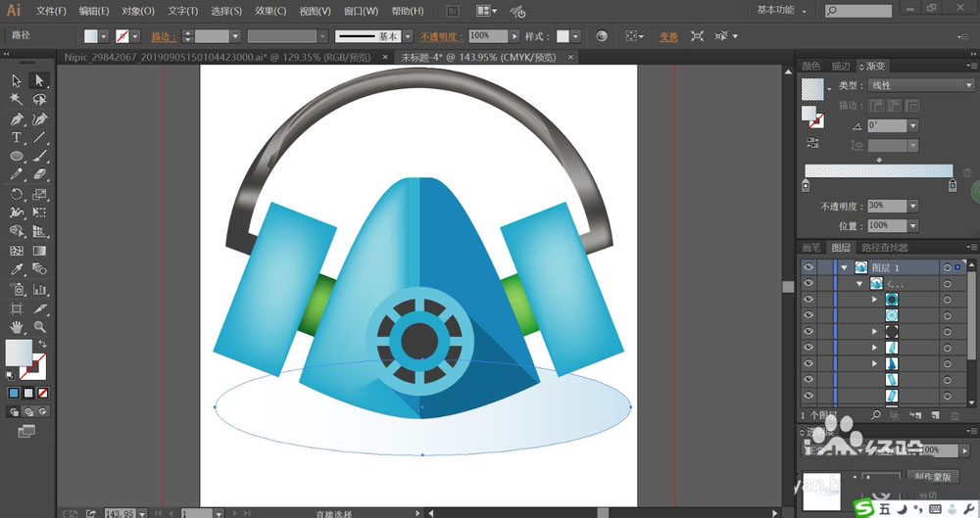Select the Selection tool (black arrow)
The image size is (980, 518).
[17, 80]
